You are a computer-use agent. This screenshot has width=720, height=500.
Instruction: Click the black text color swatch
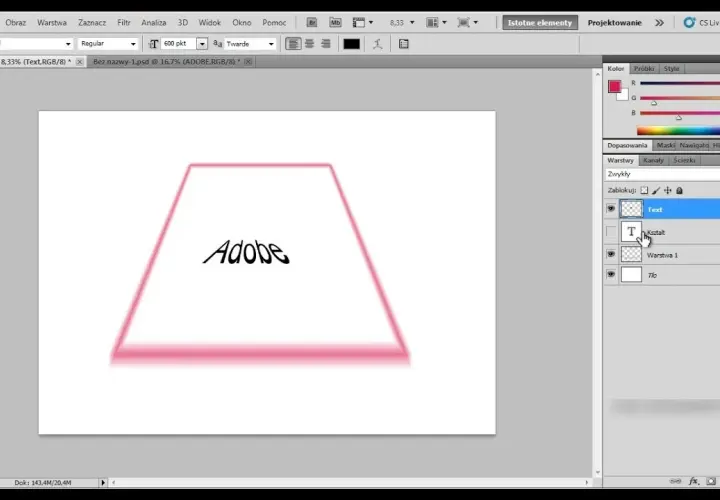(352, 44)
